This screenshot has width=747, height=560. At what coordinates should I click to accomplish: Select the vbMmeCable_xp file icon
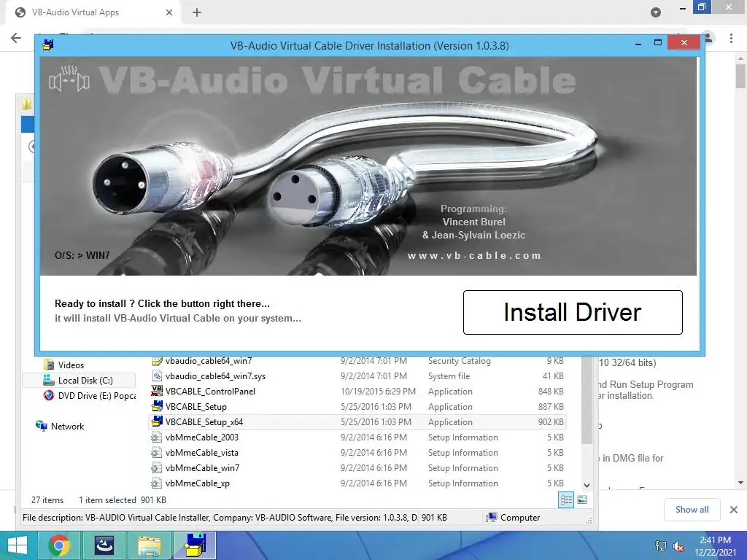tap(156, 483)
